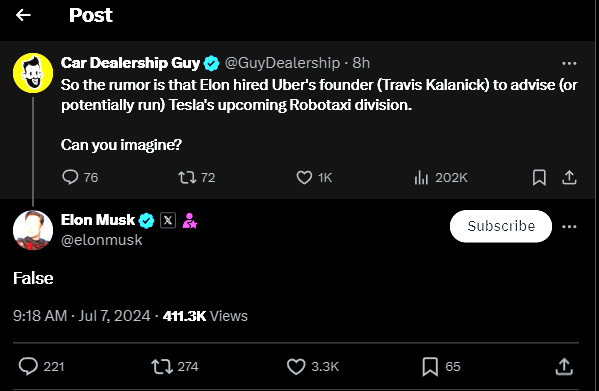The height and width of the screenshot is (391, 599).
Task: Click the pink subscriber star badge
Action: (x=189, y=220)
